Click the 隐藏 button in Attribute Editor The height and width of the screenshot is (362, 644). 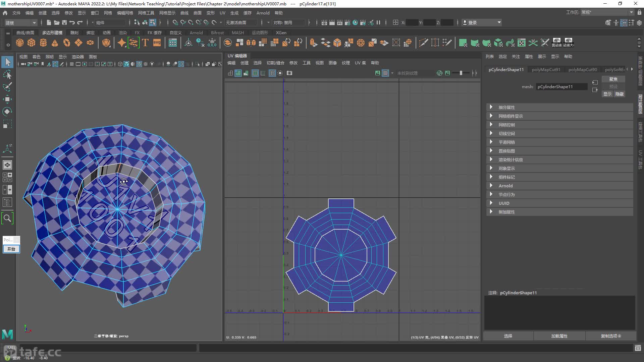point(620,94)
